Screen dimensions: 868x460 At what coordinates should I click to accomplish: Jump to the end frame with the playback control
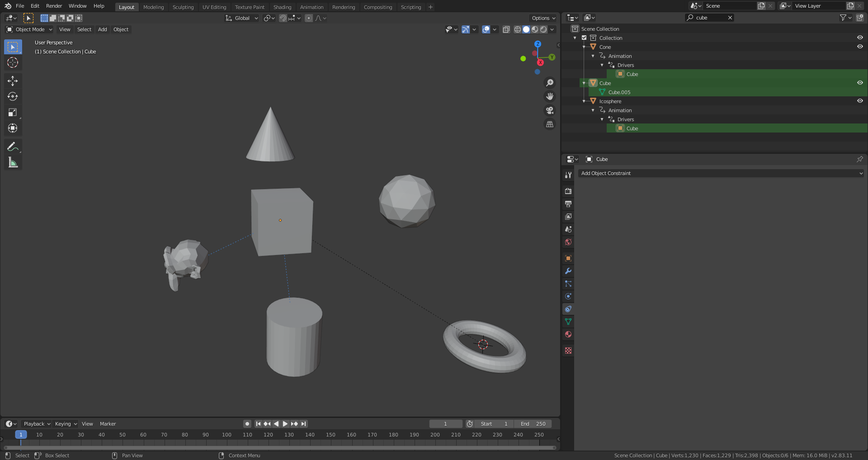tap(303, 424)
